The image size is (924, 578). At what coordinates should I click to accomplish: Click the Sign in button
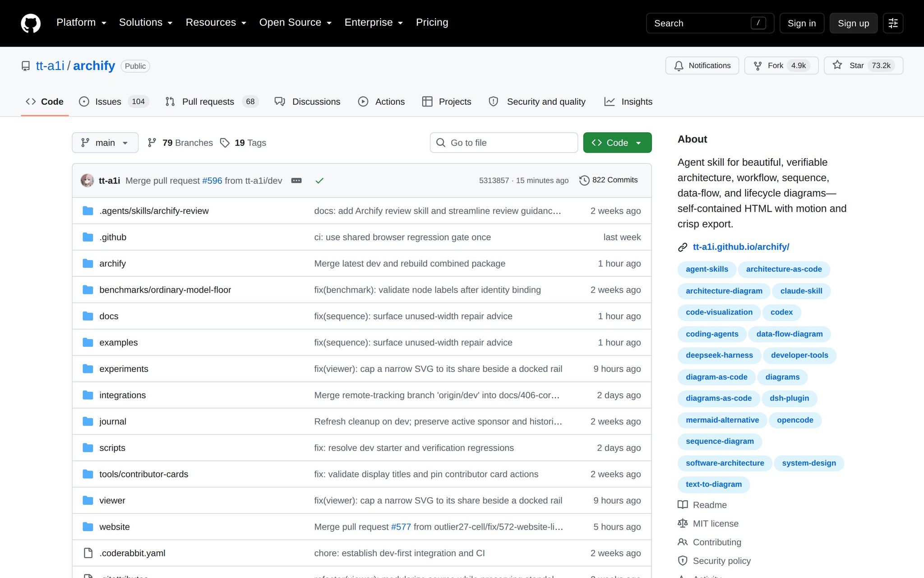tap(802, 23)
